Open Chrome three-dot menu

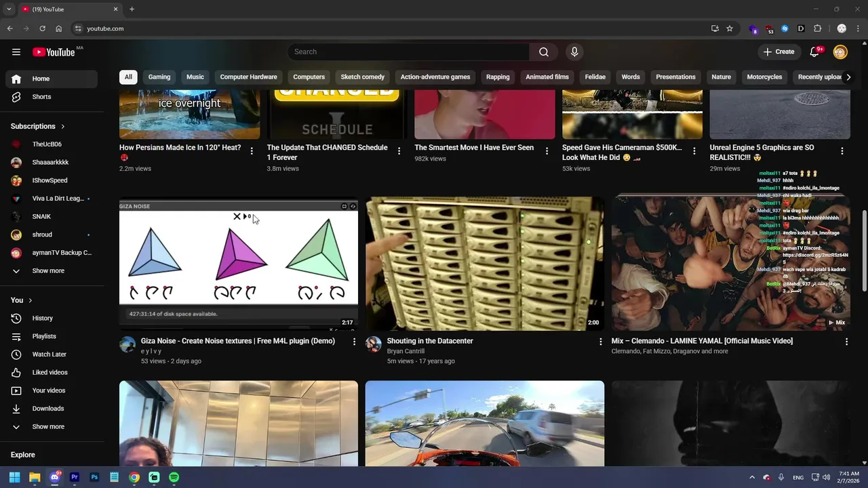pyautogui.click(x=858, y=28)
